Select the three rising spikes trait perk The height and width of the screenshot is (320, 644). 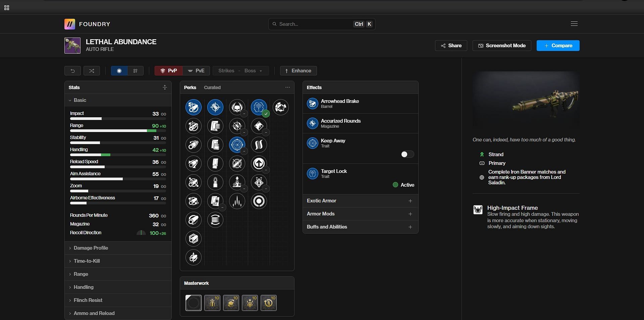click(x=237, y=201)
